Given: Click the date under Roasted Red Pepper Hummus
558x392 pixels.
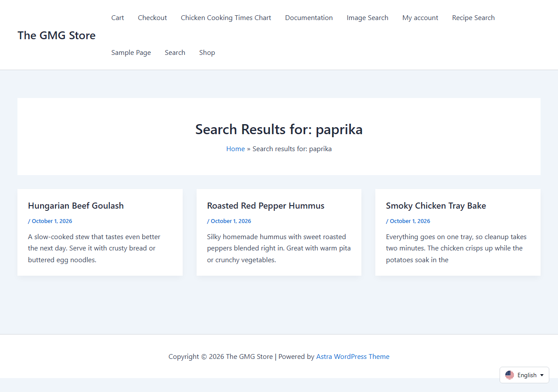Looking at the screenshot, I should coord(231,221).
